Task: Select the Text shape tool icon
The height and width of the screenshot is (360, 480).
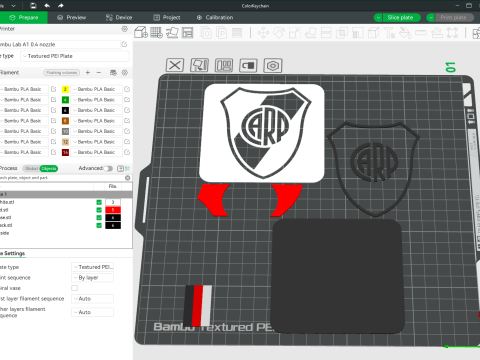Action: coord(389,33)
